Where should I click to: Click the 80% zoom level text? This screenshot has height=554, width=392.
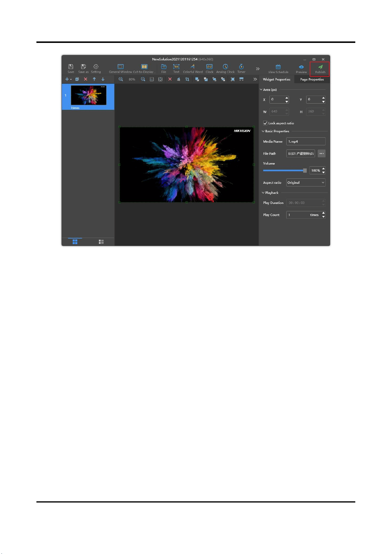[132, 79]
